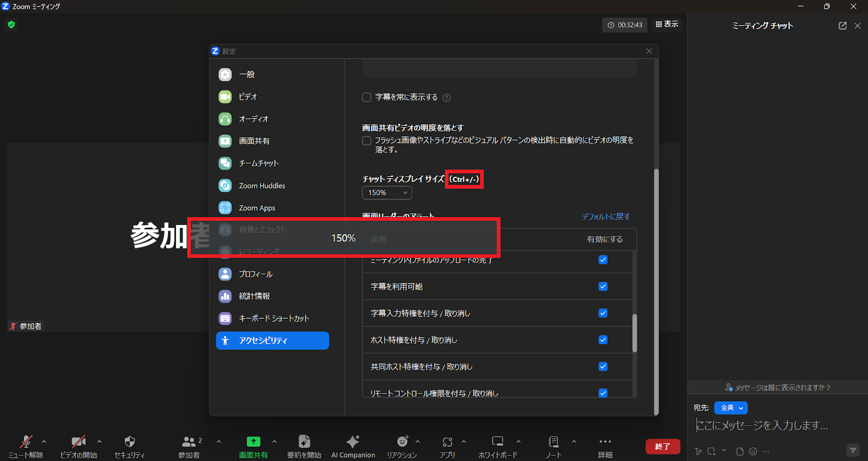The height and width of the screenshot is (461, 868).
Task: Open the Video (ビデオ) settings tab
Action: [272, 97]
